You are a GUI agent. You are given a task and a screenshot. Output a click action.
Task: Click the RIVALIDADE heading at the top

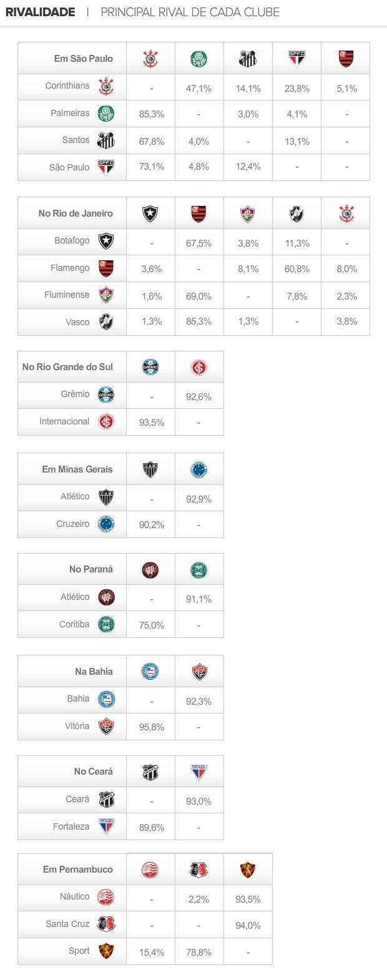[40, 12]
